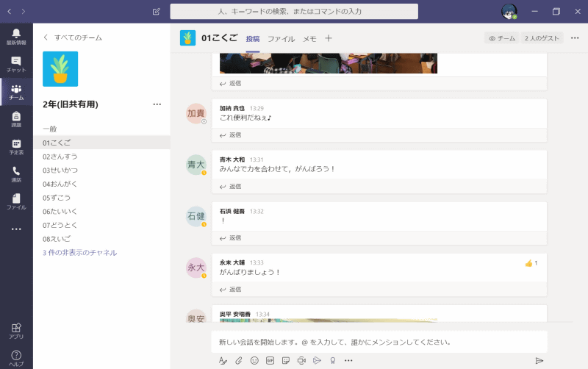Viewport: 588px width, 369px height.
Task: Select the 05ずこう channel
Action: (x=101, y=198)
